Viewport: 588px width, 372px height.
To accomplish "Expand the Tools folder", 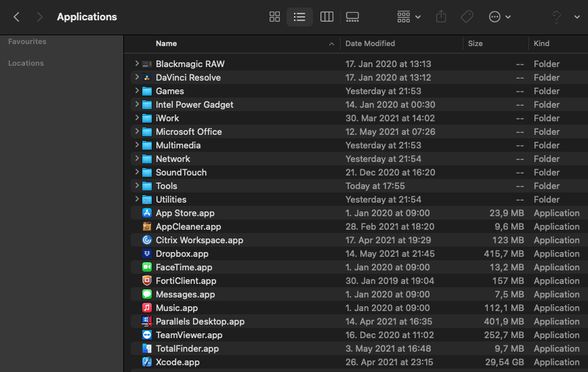I will point(137,186).
